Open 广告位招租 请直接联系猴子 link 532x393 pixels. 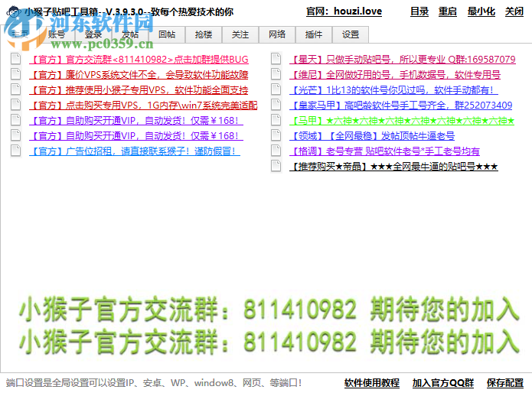(x=135, y=151)
